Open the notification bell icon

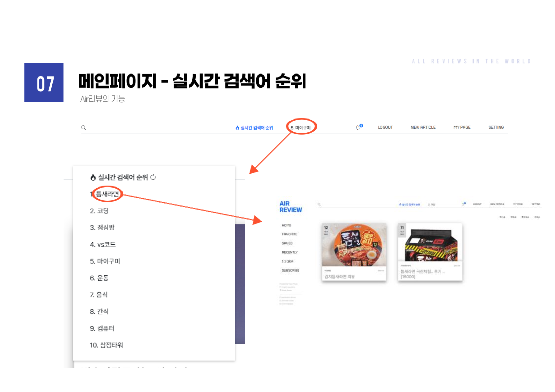tap(358, 128)
